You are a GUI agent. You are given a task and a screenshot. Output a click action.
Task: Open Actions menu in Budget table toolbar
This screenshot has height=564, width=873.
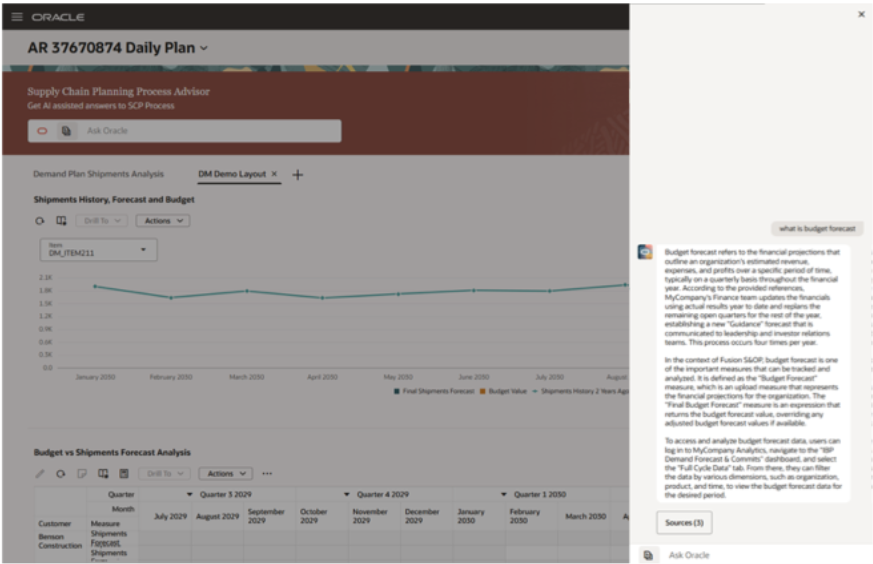(225, 474)
